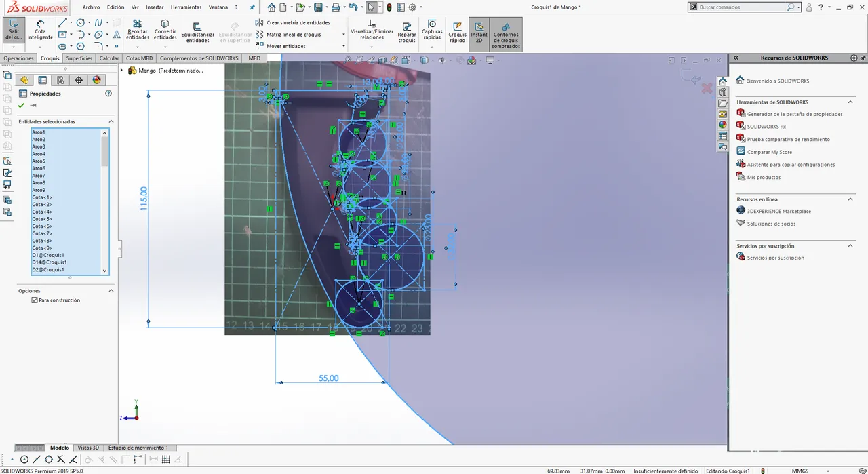Click the MMGS unit system in status bar
The image size is (868, 474).
[x=800, y=471]
